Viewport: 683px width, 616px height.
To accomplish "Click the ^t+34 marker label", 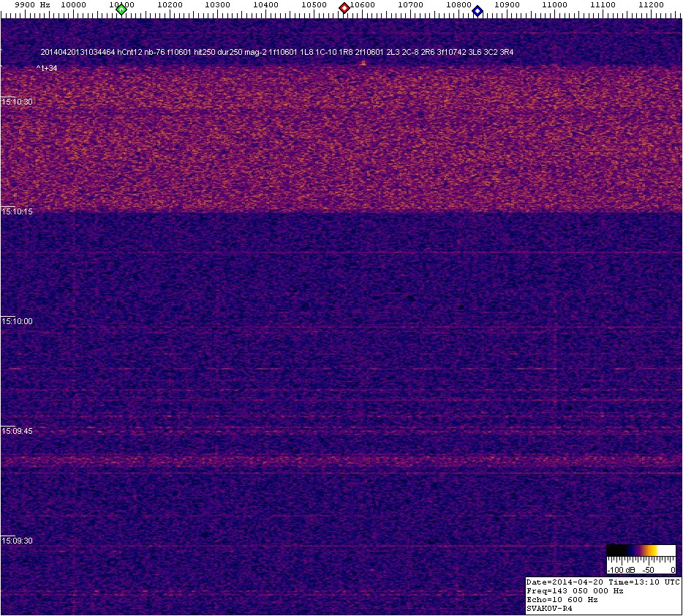I will click(47, 68).
